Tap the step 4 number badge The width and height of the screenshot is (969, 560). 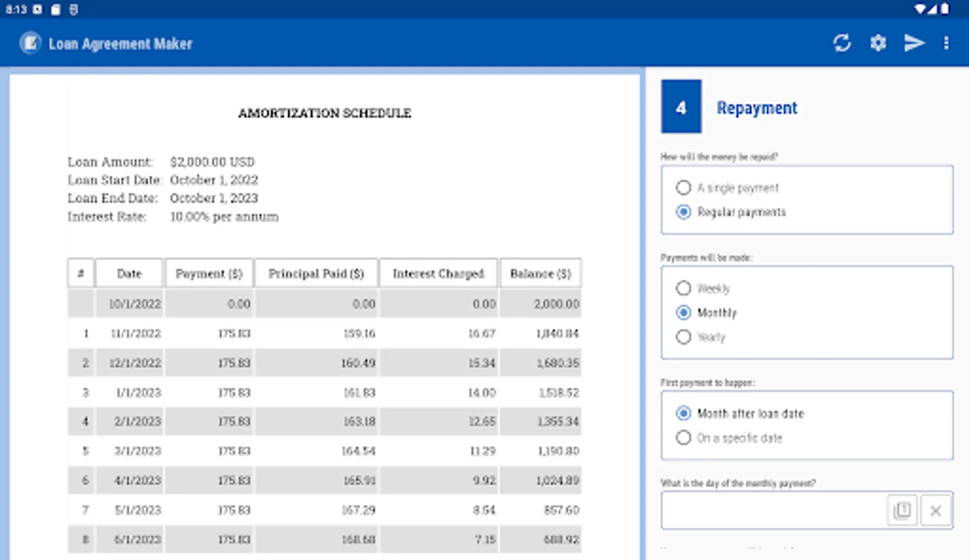coord(681,107)
